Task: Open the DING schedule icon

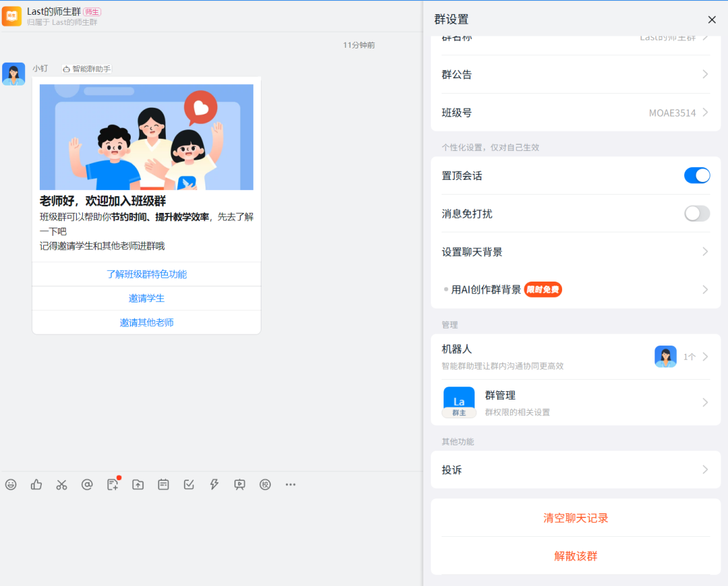Action: pyautogui.click(x=163, y=484)
